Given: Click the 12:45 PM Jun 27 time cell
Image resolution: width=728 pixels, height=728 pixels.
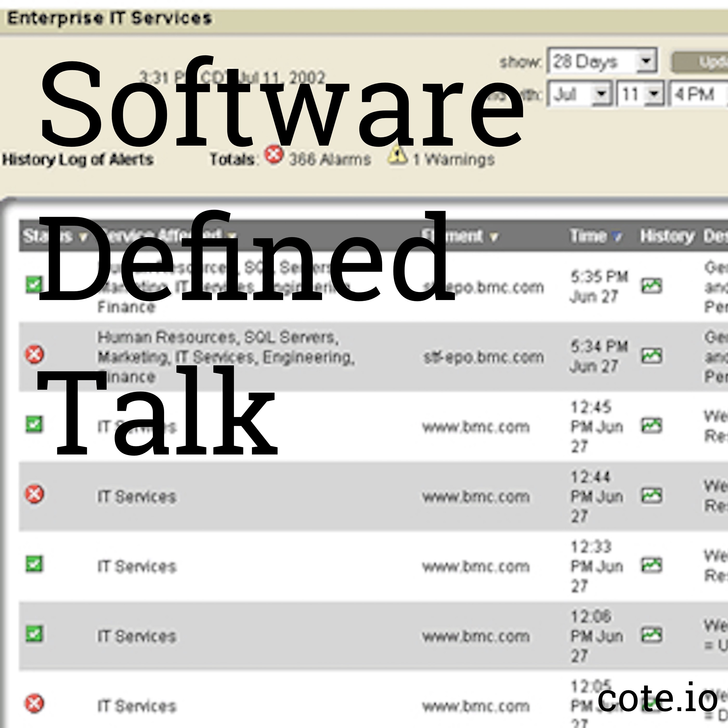Looking at the screenshot, I should point(597,427).
